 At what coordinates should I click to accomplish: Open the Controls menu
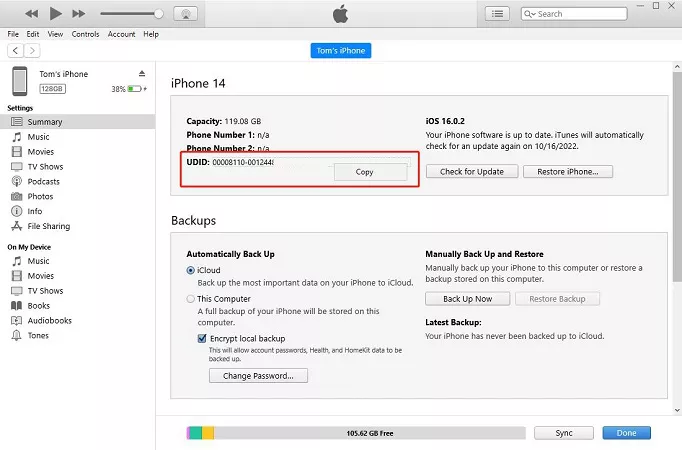85,34
